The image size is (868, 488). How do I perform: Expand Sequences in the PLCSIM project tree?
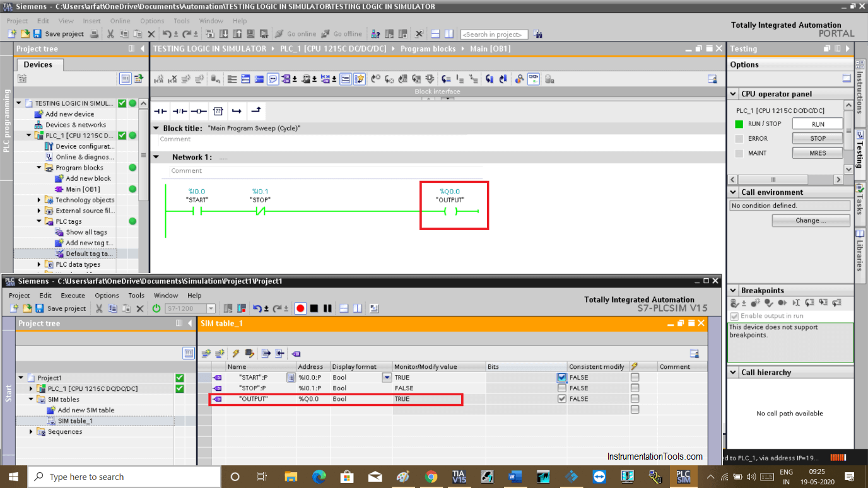(31, 432)
